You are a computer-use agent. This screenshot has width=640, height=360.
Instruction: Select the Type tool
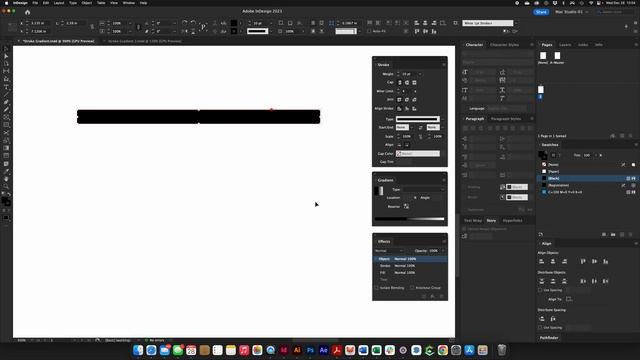point(6,87)
